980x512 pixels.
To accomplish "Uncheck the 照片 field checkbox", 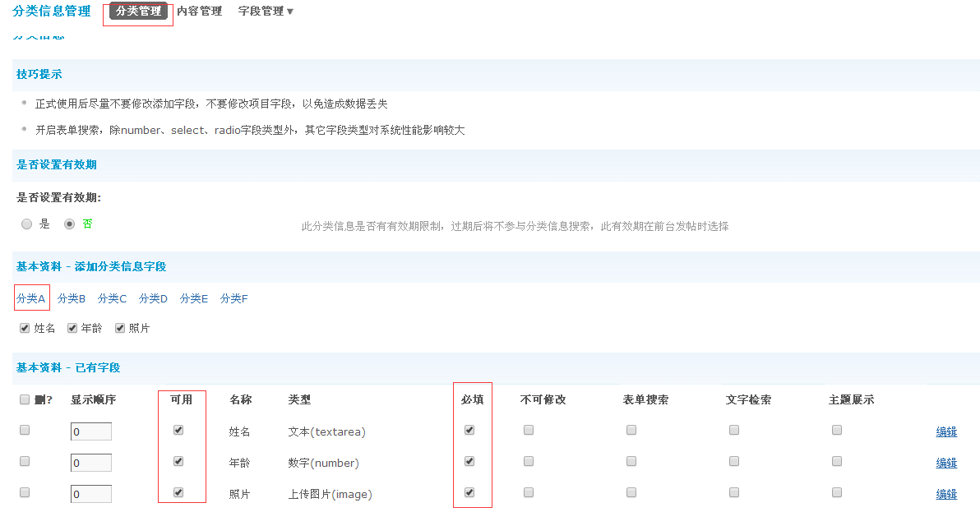I will [119, 327].
